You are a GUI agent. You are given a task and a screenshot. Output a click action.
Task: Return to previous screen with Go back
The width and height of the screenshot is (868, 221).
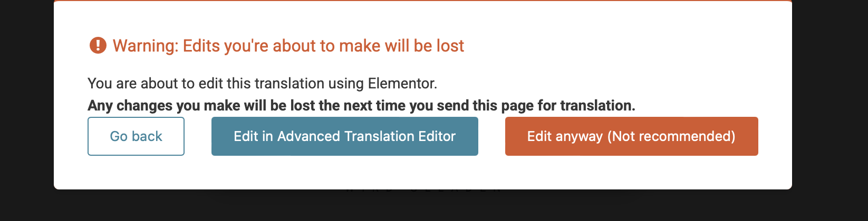point(136,136)
